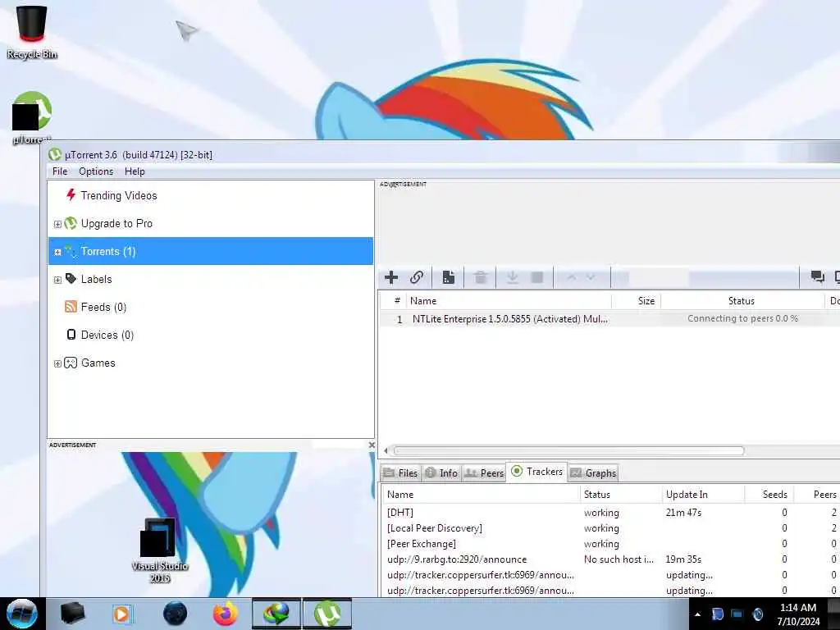Image resolution: width=840 pixels, height=630 pixels.
Task: Sort torrent list by Name column
Action: point(509,301)
